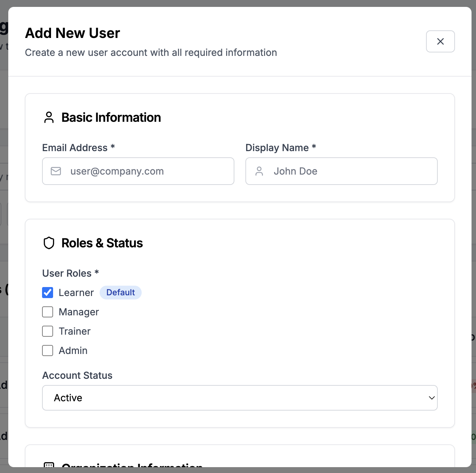Click the person icon inside the Display Name field
The height and width of the screenshot is (473, 476).
coord(260,171)
